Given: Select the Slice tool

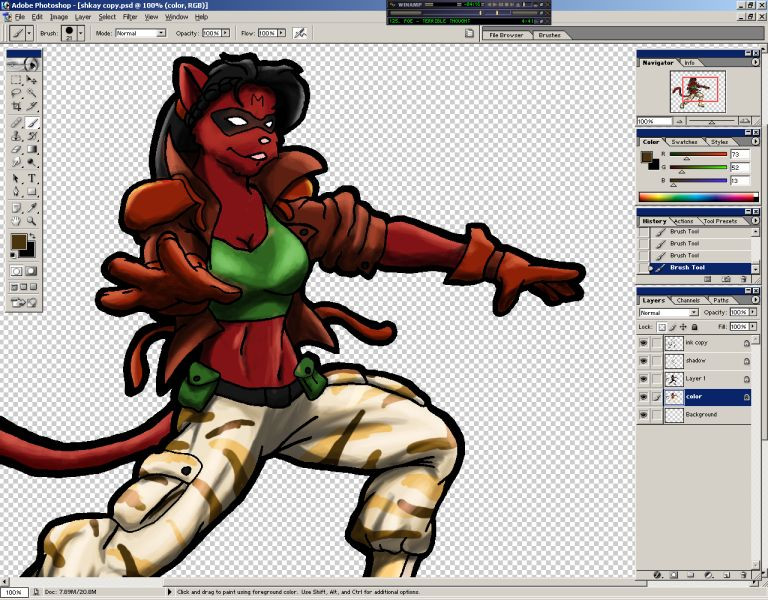Looking at the screenshot, I should 31,106.
